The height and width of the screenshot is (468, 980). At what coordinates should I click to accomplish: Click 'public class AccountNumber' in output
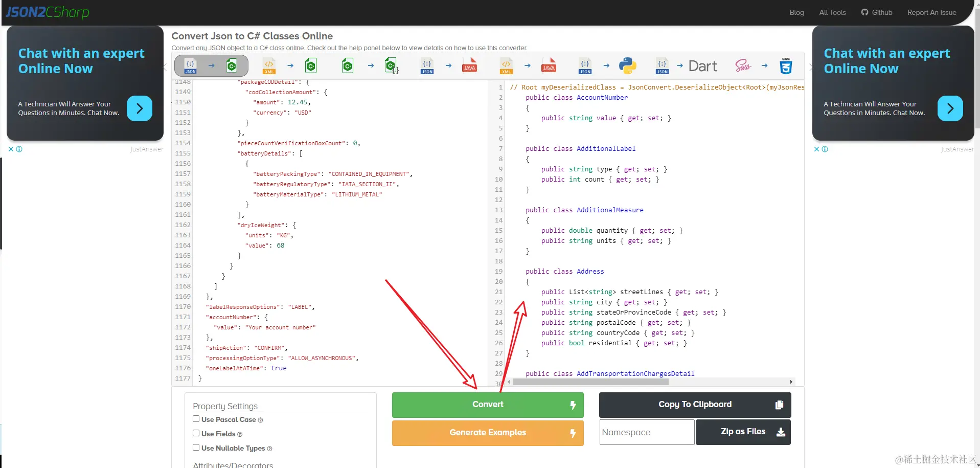(x=577, y=98)
